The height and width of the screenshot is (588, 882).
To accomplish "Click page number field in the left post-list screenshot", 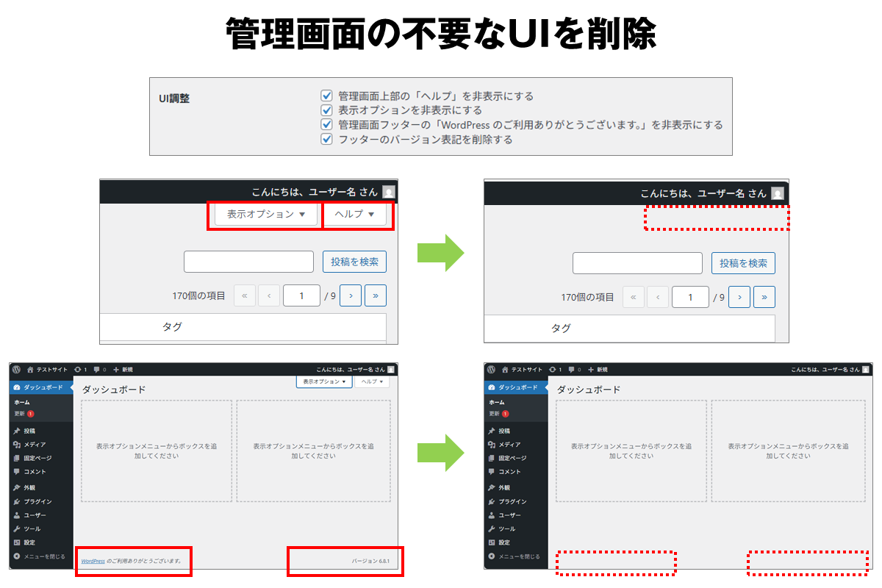I will click(x=301, y=296).
